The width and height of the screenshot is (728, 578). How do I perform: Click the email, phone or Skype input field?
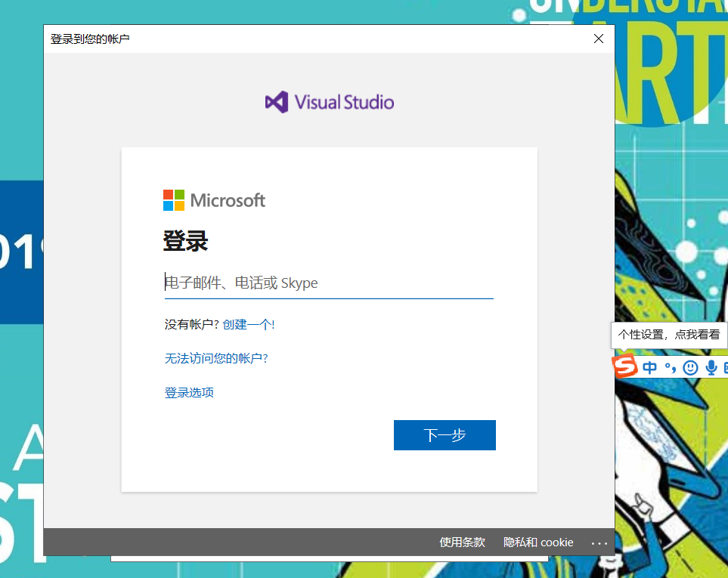(329, 283)
